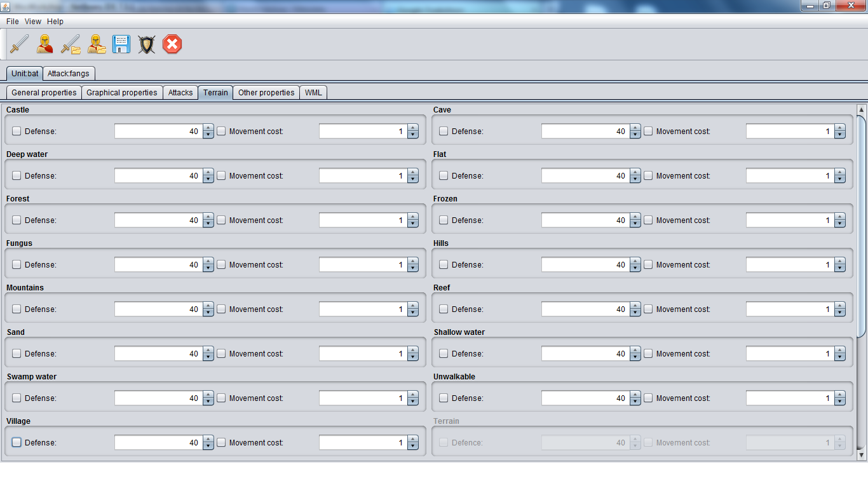
Task: Increase Cave Defense with the spinner up arrow
Action: 635,128
